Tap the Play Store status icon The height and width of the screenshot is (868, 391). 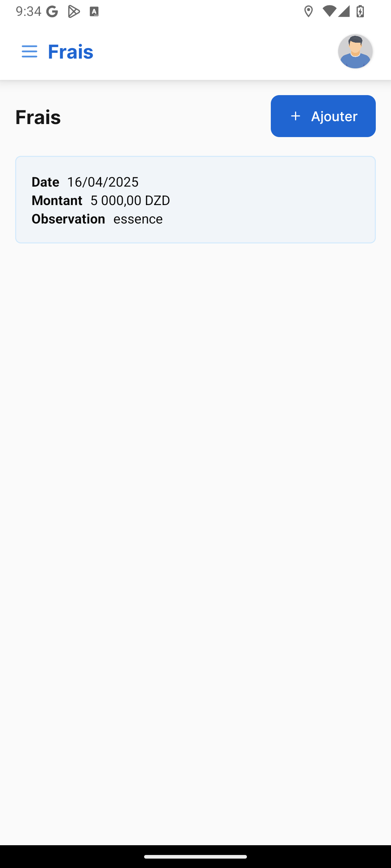coord(74,12)
